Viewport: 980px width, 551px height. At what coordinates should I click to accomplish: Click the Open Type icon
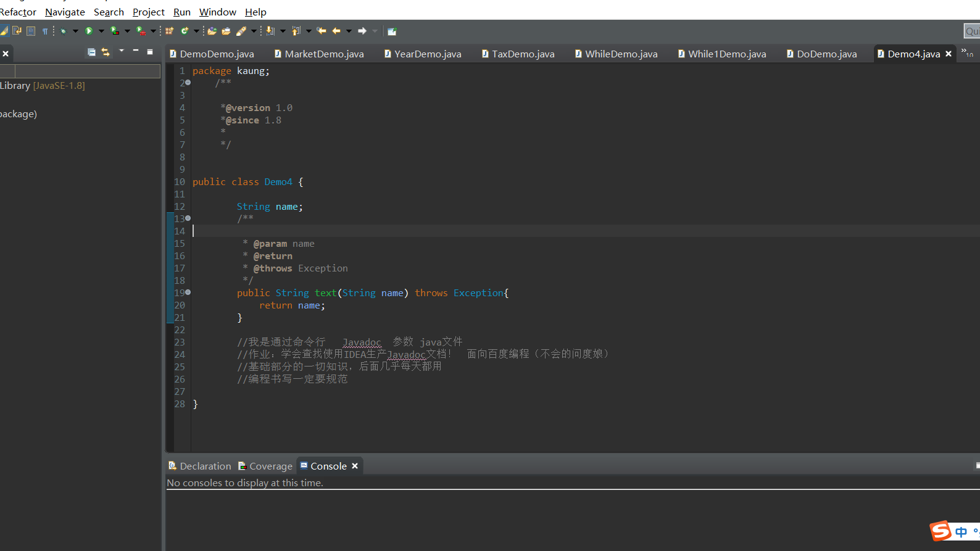(212, 31)
